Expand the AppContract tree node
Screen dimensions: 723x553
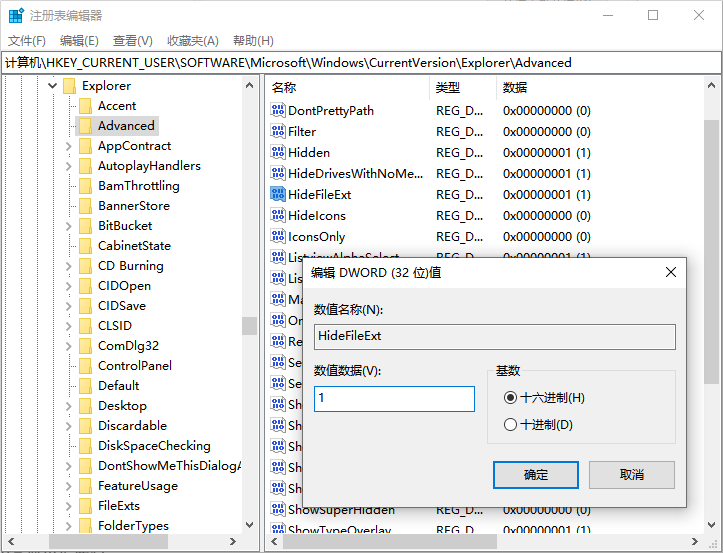click(x=68, y=146)
